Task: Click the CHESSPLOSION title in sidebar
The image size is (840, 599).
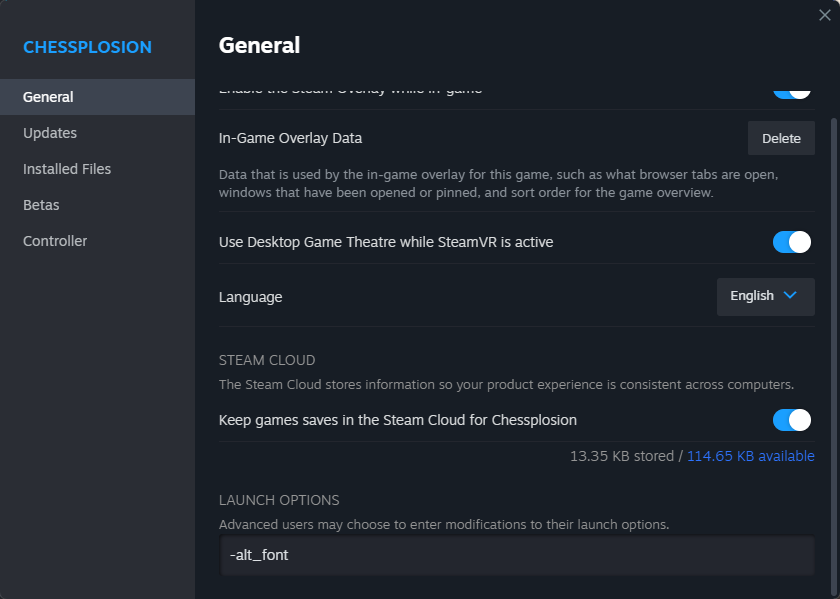Action: 87,47
